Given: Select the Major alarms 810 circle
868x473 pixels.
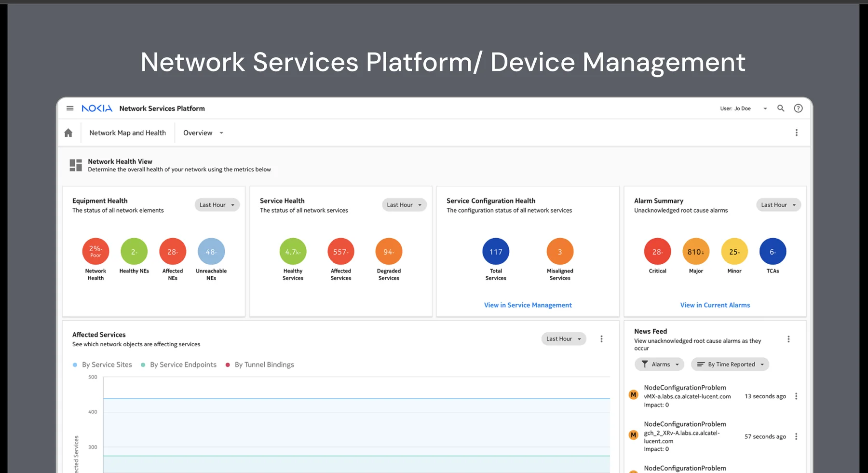Looking at the screenshot, I should click(x=696, y=251).
